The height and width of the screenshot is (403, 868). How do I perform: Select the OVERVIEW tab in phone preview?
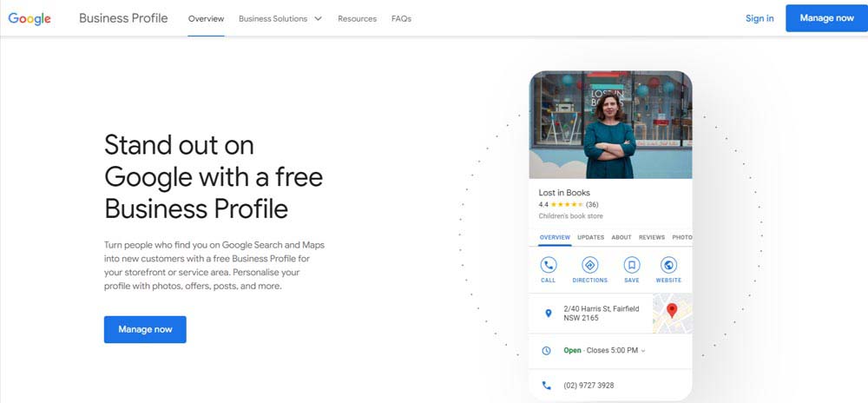[x=555, y=237]
